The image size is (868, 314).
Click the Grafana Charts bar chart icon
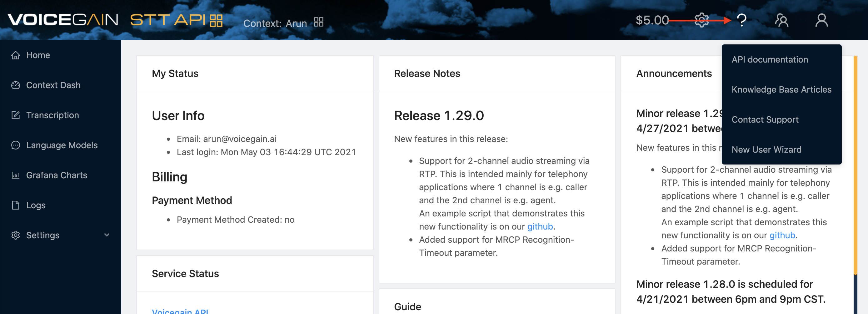[x=16, y=175]
